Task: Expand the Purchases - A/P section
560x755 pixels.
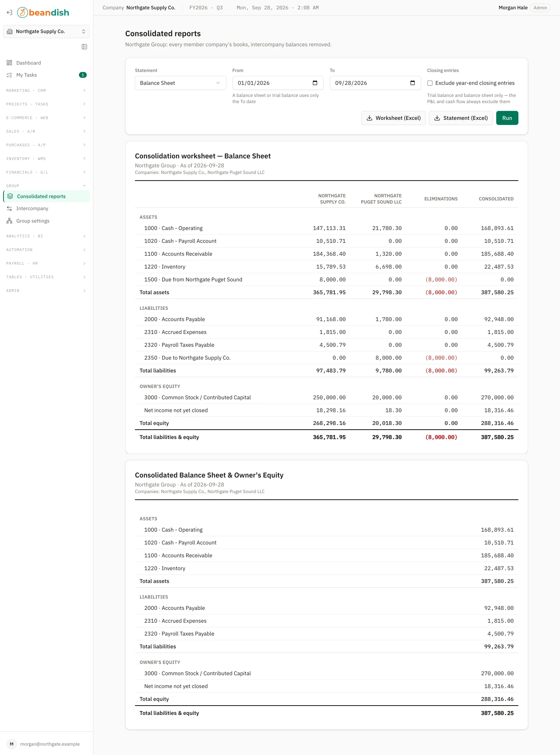Action: coord(46,145)
